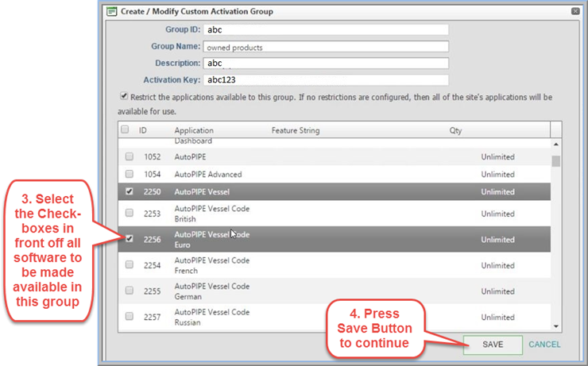This screenshot has width=588, height=366.
Task: Uncheck the Vessel Code Euro 2256 checkbox
Action: (x=129, y=239)
